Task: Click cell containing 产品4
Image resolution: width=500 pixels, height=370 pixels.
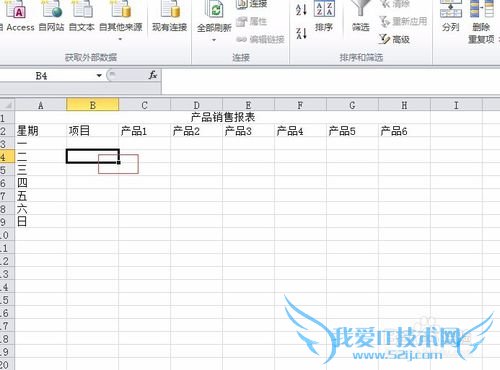Action: [300, 131]
